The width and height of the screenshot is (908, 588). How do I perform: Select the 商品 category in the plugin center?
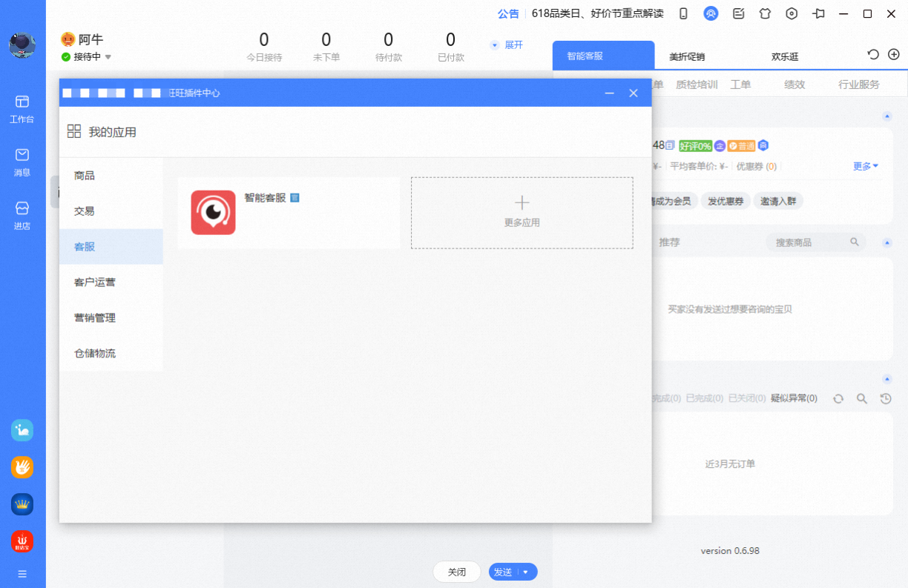[111, 176]
